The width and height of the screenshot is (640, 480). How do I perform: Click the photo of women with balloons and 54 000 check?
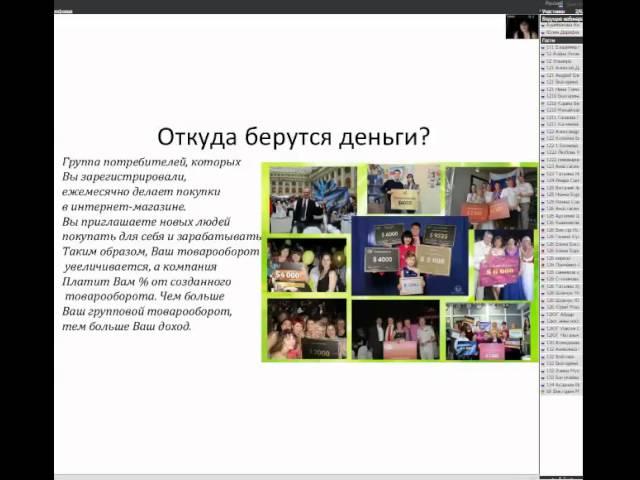coord(307,265)
